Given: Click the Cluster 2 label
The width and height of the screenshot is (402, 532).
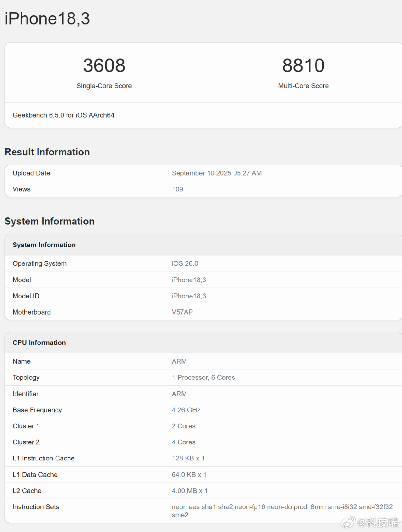Looking at the screenshot, I should [x=26, y=442].
